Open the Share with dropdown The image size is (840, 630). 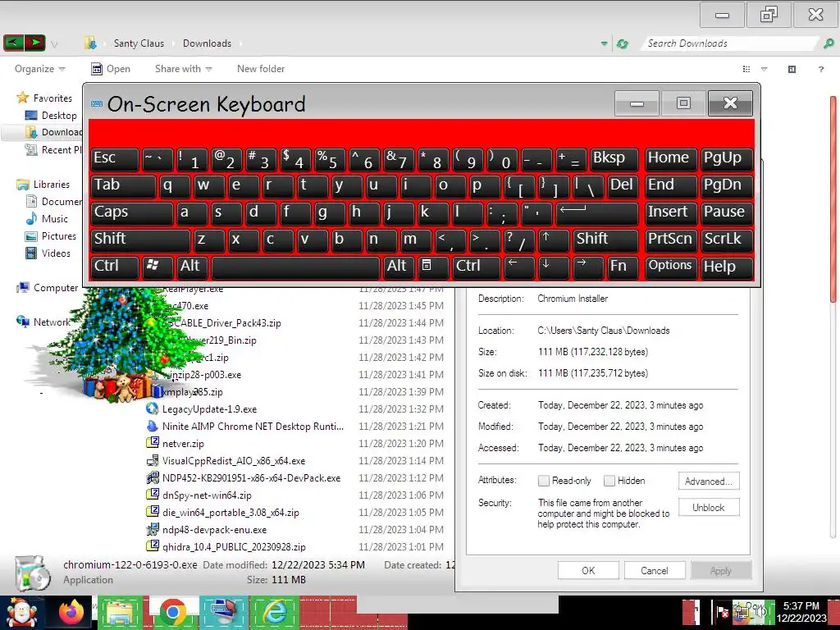[x=183, y=69]
